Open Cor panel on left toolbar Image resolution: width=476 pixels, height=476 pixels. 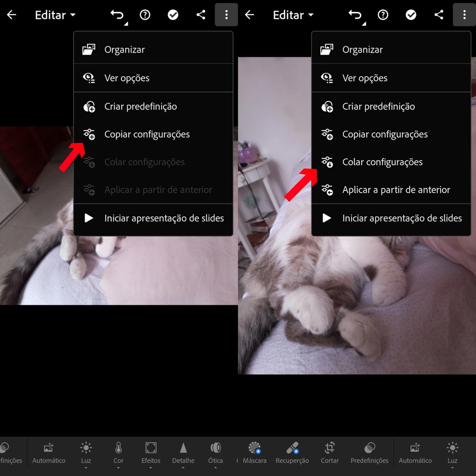[x=119, y=453]
